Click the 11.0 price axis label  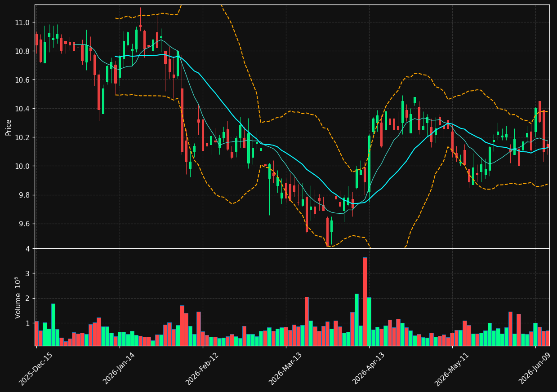tap(22, 22)
